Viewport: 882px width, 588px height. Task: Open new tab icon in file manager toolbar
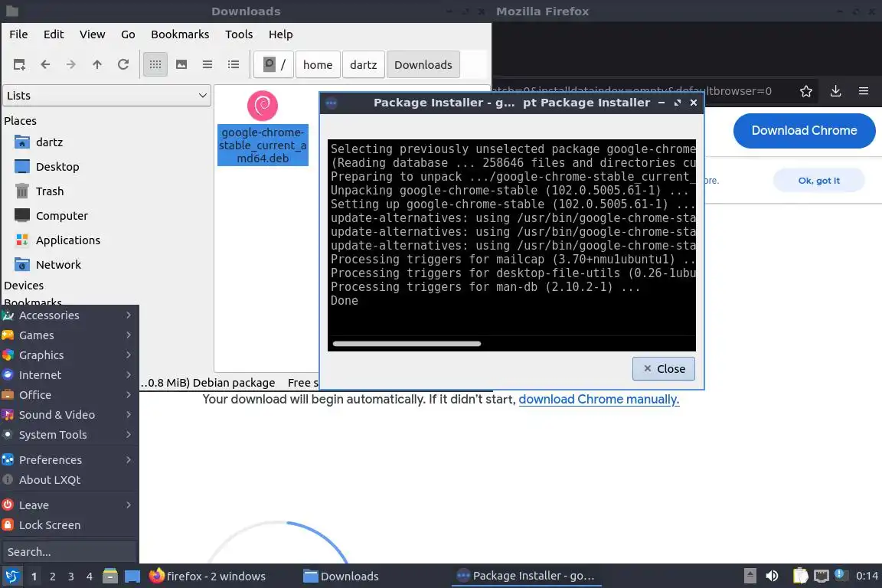click(x=19, y=65)
